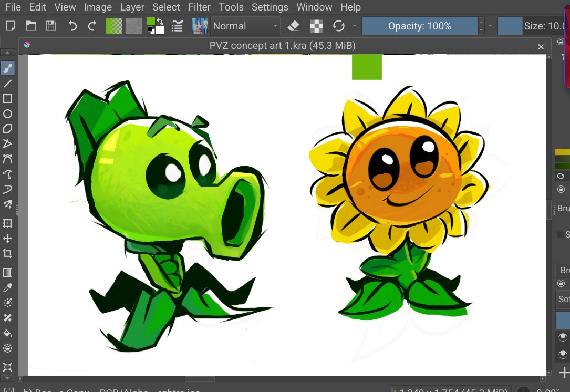Toggle Eraser mode

click(293, 26)
